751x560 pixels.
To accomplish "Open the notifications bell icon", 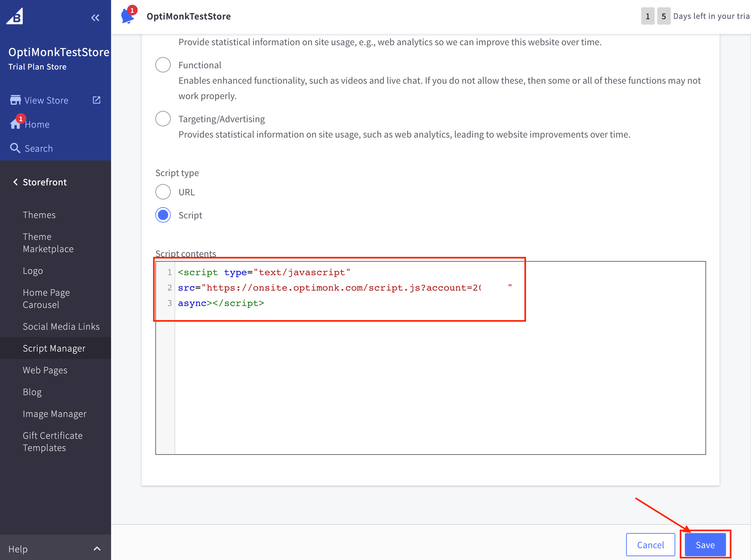I will click(128, 16).
